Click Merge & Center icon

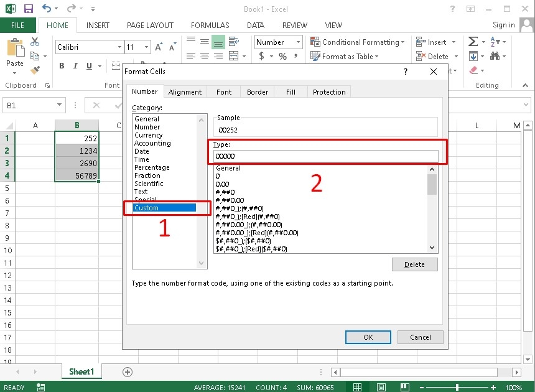tap(234, 56)
